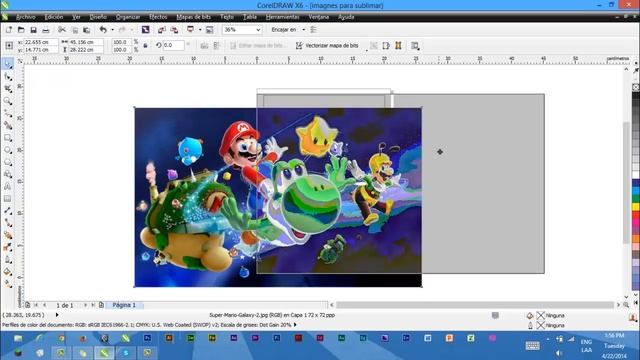Expand the undo history dropdown arrow

(x=112, y=30)
